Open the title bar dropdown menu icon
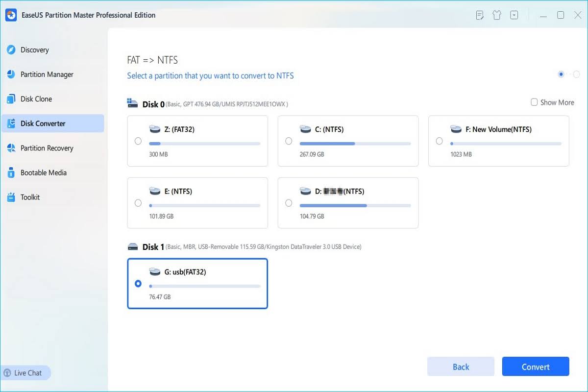The image size is (588, 392). tap(514, 15)
